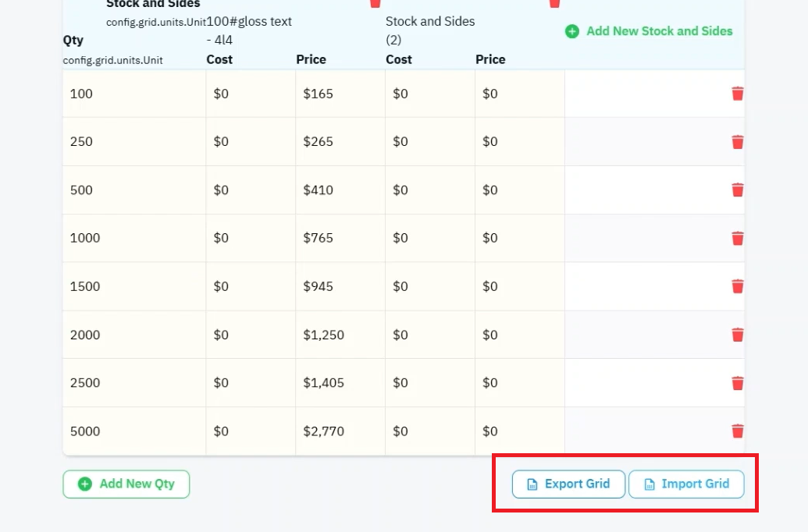
Task: Click the green plus icon beside Add New Qty
Action: coord(85,484)
